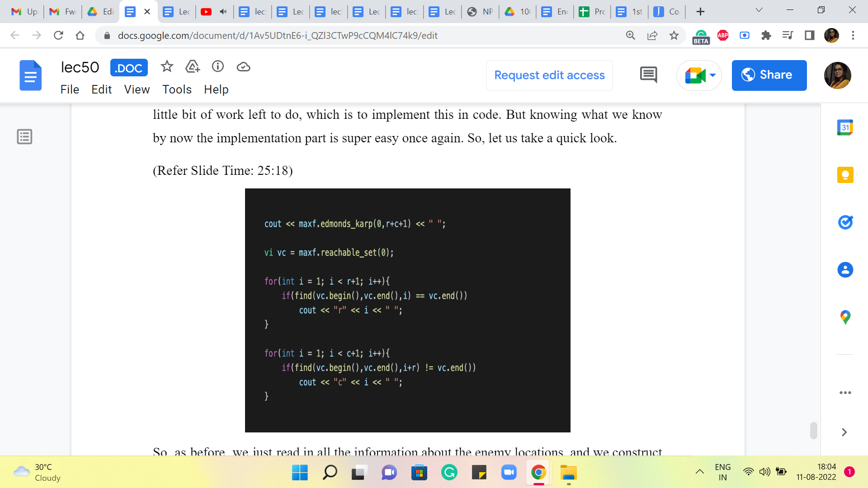
Task: Bookmark this page with star
Action: pos(674,35)
